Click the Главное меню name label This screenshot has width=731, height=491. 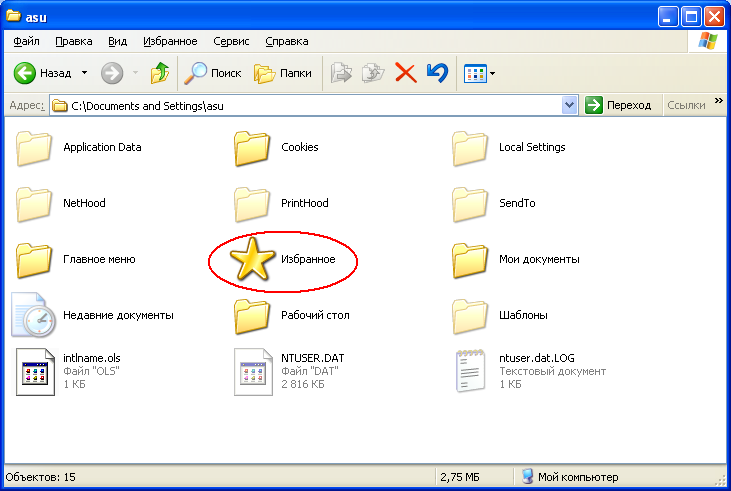[x=99, y=259]
